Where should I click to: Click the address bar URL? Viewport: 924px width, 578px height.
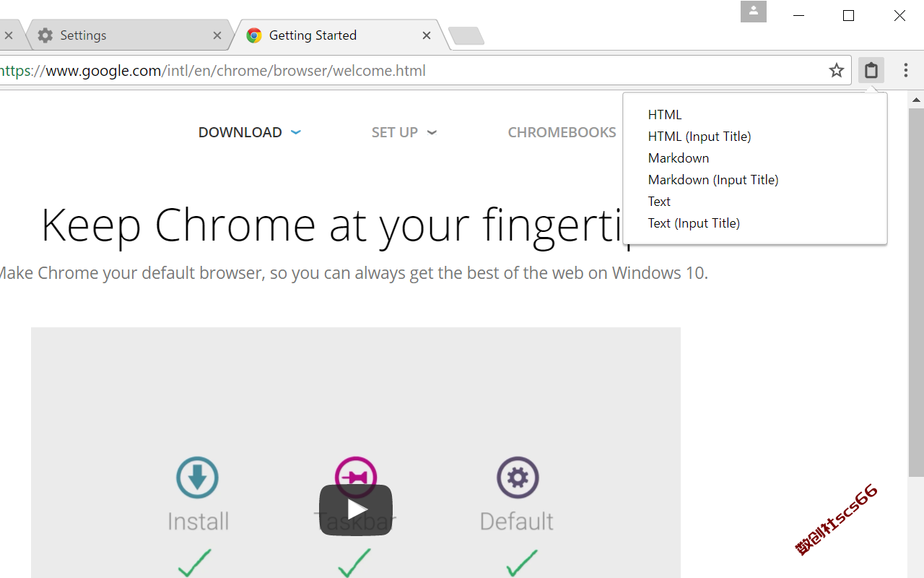[x=213, y=71]
